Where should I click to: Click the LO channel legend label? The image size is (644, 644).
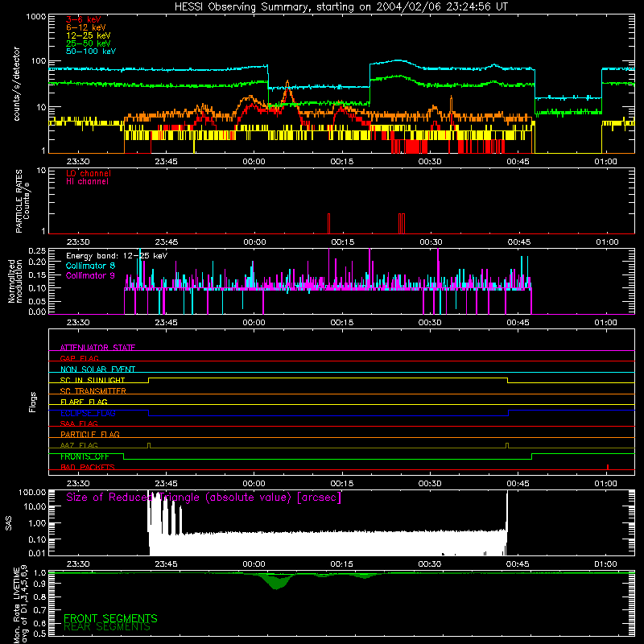tap(89, 173)
